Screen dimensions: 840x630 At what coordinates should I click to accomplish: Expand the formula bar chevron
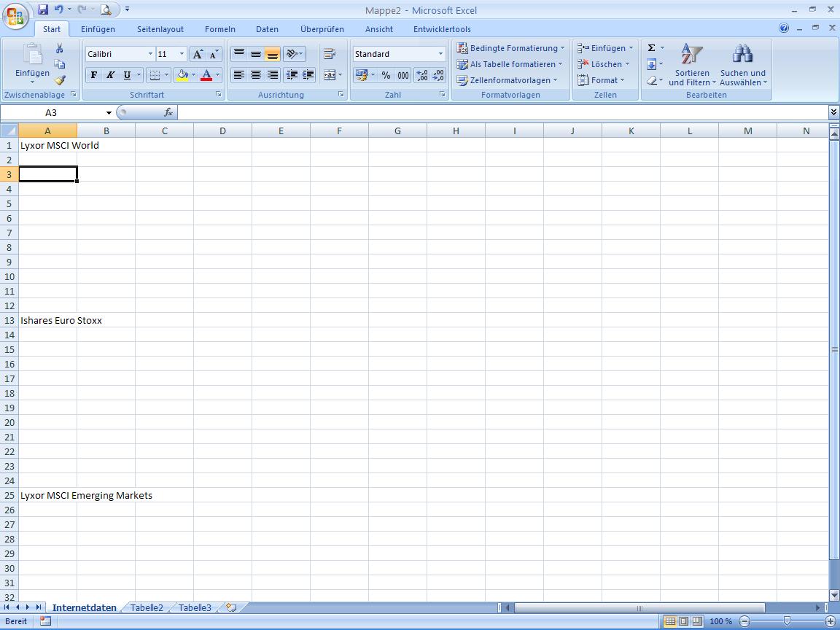click(833, 112)
